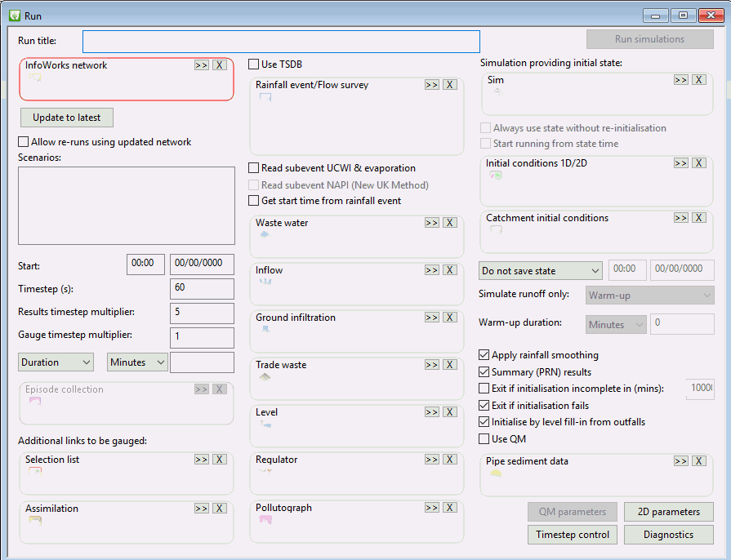
Task: Click the empty Duration value field
Action: [202, 362]
